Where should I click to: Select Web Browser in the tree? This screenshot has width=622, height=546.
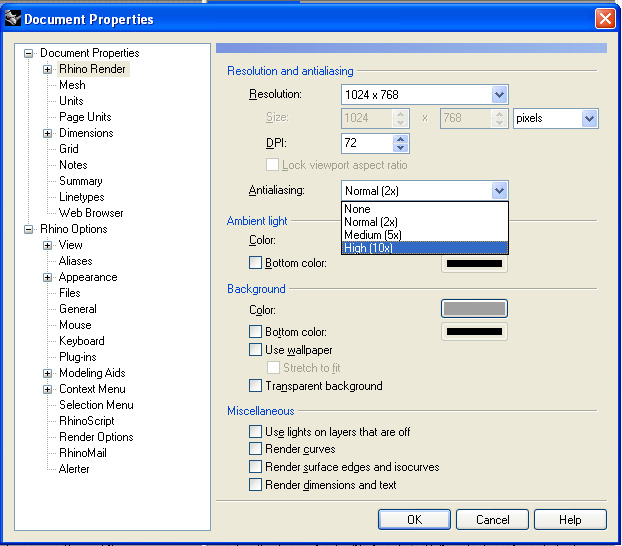click(91, 213)
